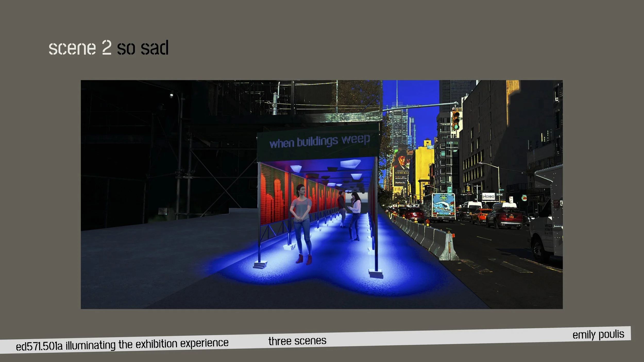Click the 'when buildings weep' sign
644x362 pixels.
tap(319, 141)
